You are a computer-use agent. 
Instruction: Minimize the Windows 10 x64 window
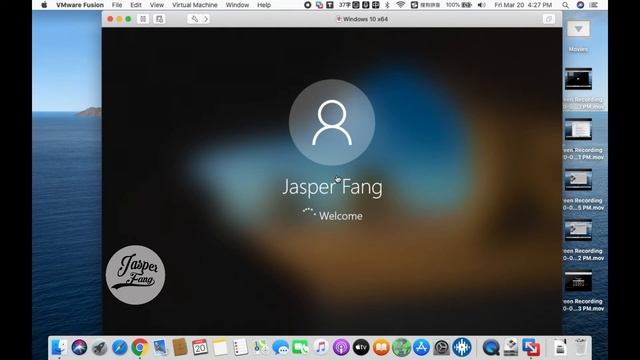point(119,19)
